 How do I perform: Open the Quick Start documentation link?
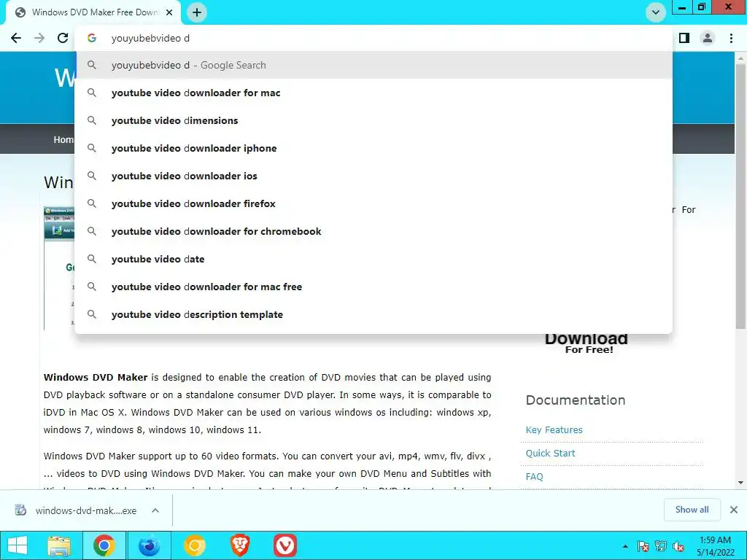(x=550, y=453)
